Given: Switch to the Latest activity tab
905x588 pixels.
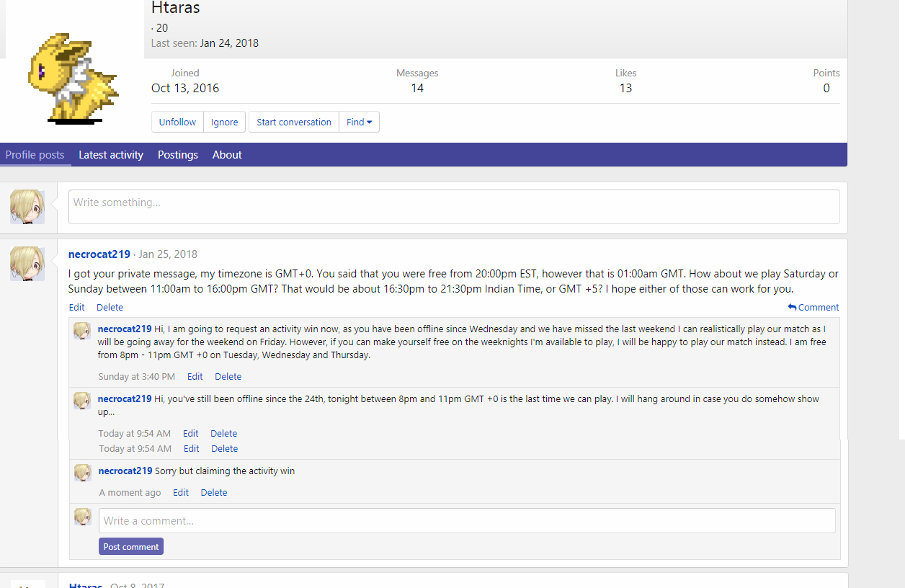Looking at the screenshot, I should pos(111,155).
